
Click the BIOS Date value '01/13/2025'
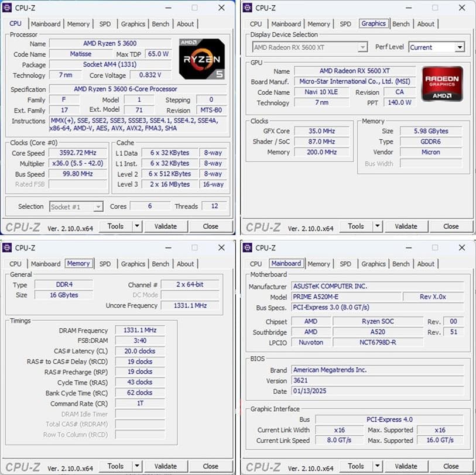coord(378,391)
